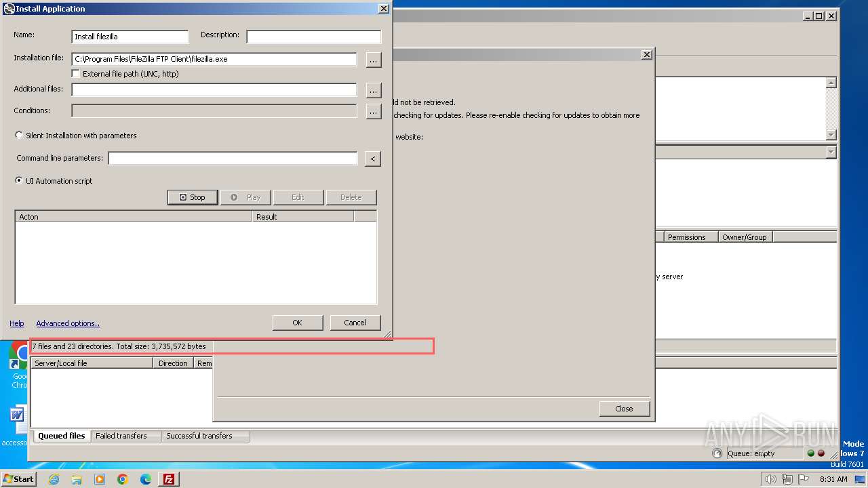This screenshot has height=488, width=868.
Task: Confirm with the OK button
Action: click(x=297, y=323)
